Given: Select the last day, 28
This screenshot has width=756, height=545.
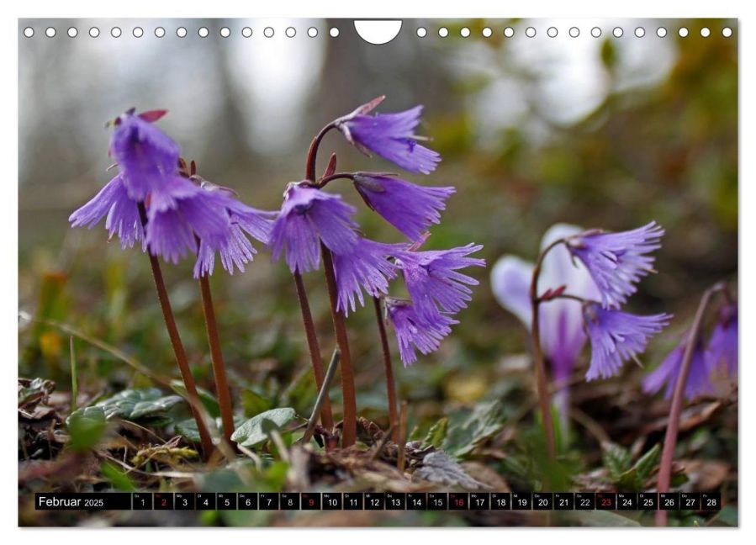Looking at the screenshot, I should (711, 502).
